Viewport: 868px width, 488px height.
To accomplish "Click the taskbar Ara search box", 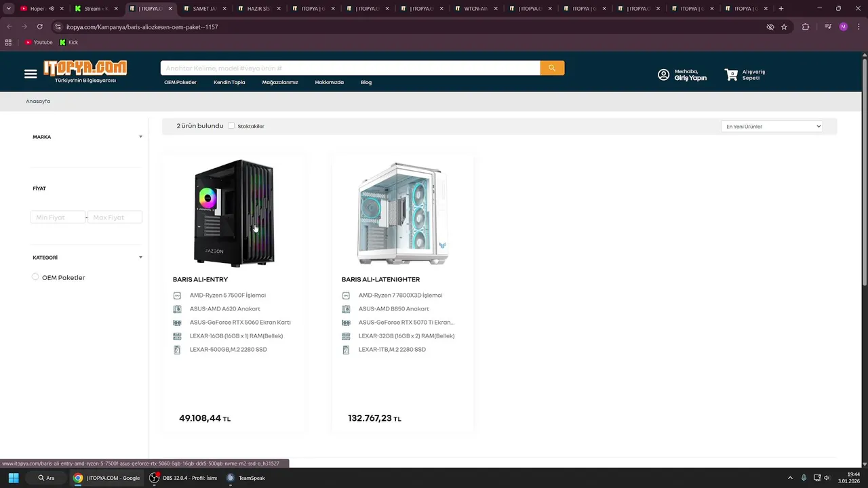I will pyautogui.click(x=46, y=478).
